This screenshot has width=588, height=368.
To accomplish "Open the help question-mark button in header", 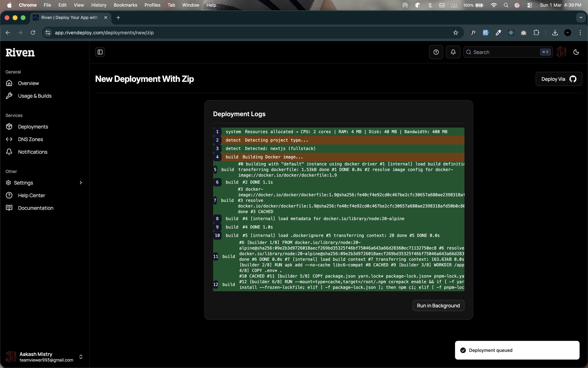I will coord(436,52).
